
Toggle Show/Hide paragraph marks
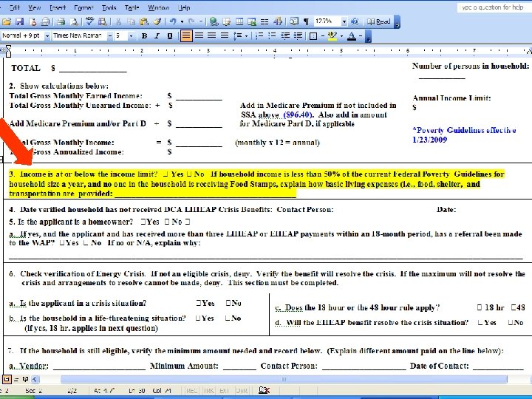307,21
